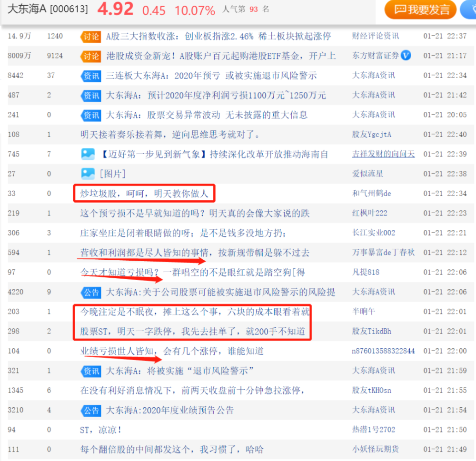Image resolution: width=476 pixels, height=461 pixels.
Task: Open post 明天接着奏乐接着舞
Action: (170, 135)
